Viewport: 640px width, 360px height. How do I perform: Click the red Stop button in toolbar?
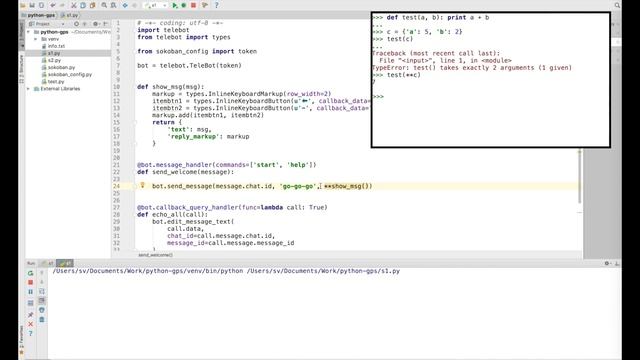coord(193,5)
